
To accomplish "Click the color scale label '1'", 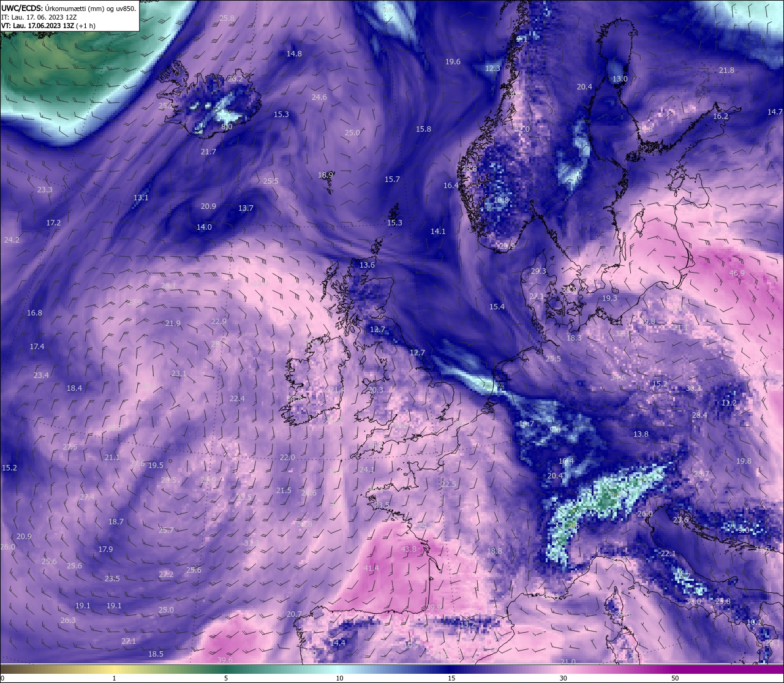I will [x=115, y=678].
